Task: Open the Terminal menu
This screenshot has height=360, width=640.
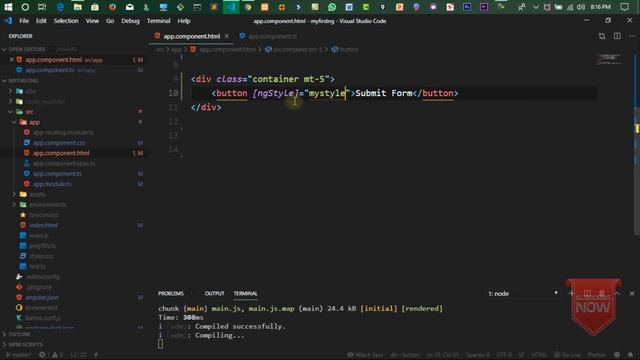Action: tap(158, 21)
